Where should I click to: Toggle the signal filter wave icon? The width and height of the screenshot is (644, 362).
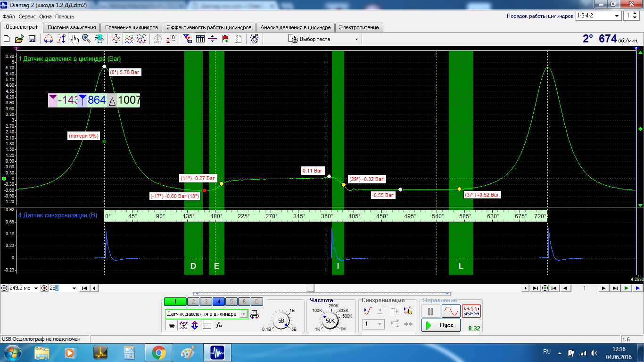(x=183, y=325)
